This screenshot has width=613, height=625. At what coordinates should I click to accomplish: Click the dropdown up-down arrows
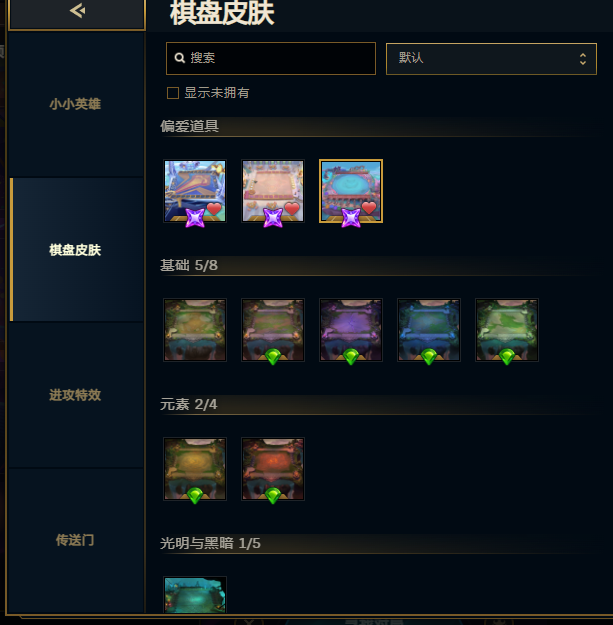point(583,59)
